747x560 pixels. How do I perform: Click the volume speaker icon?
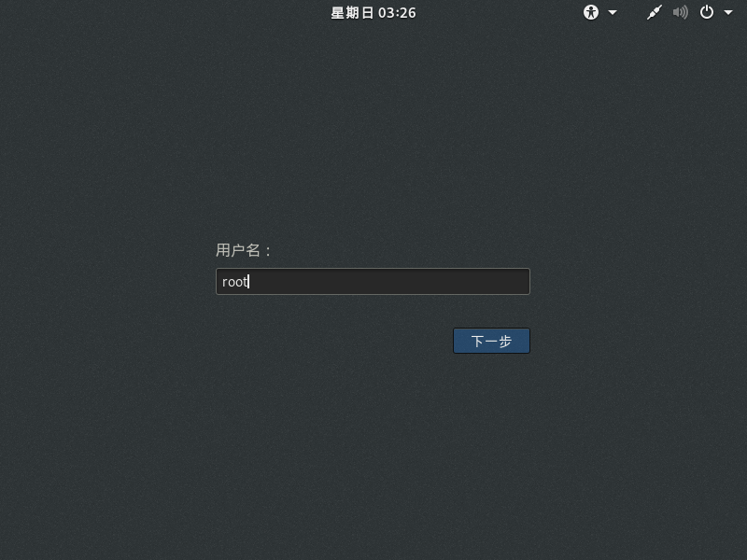point(681,12)
